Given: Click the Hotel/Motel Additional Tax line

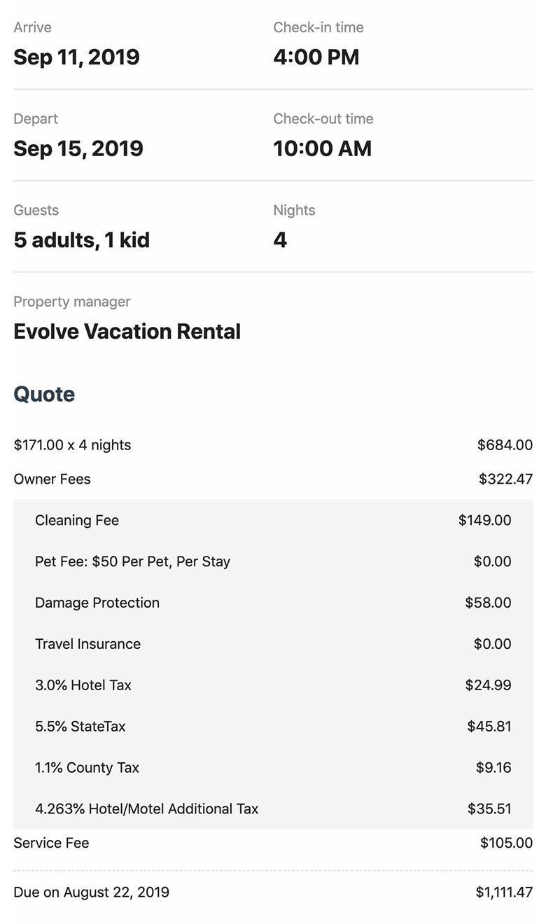Looking at the screenshot, I should 147,809.
